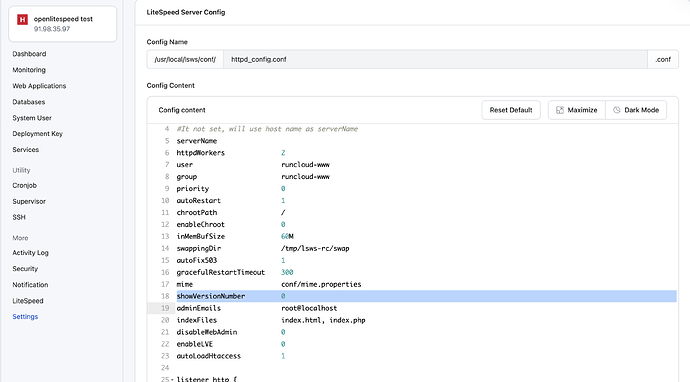Click gracefulRestartTimeout value 300
690x382 pixels.
tap(287, 272)
